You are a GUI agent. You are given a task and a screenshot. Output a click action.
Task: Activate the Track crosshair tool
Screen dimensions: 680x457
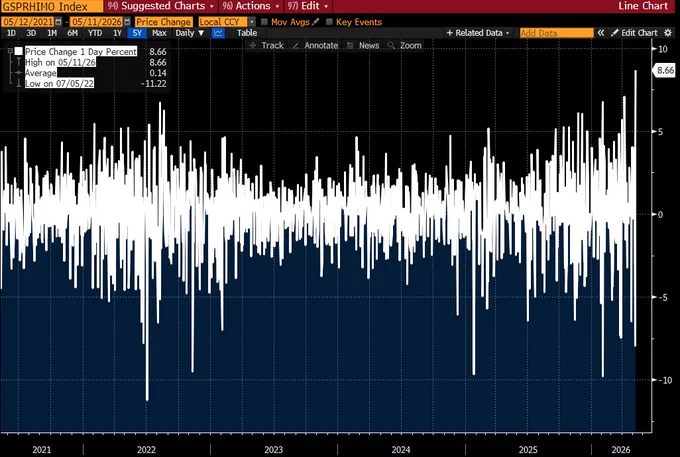click(266, 45)
